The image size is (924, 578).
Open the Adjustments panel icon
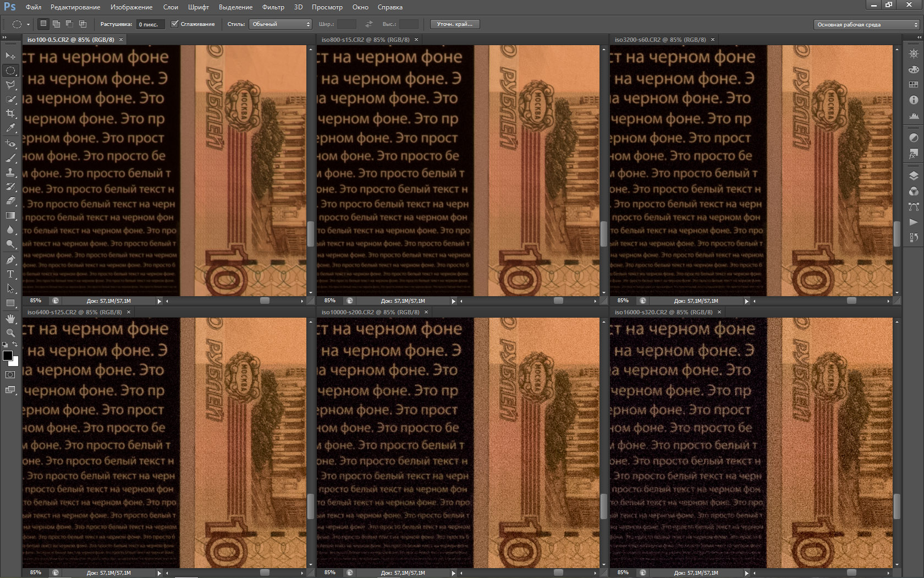coord(914,138)
